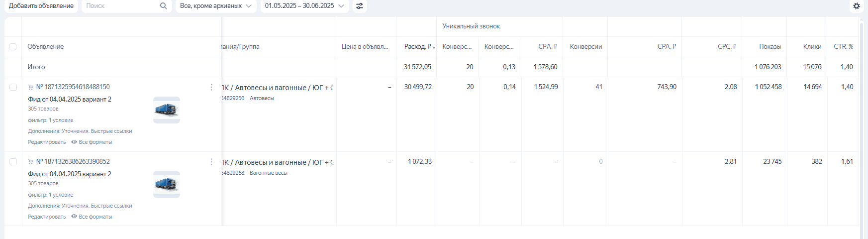The image size is (868, 239).
Task: Focus the 'Поиск' search field
Action: 119,6
